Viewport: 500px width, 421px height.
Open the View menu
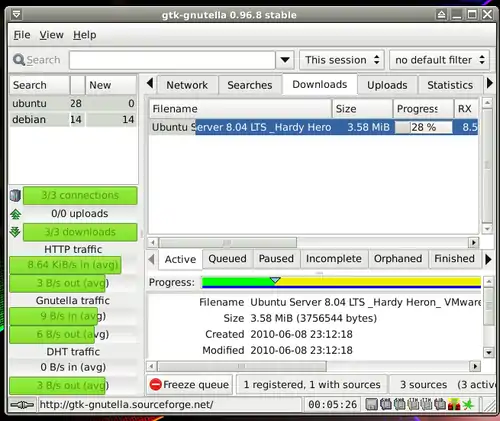coord(51,35)
